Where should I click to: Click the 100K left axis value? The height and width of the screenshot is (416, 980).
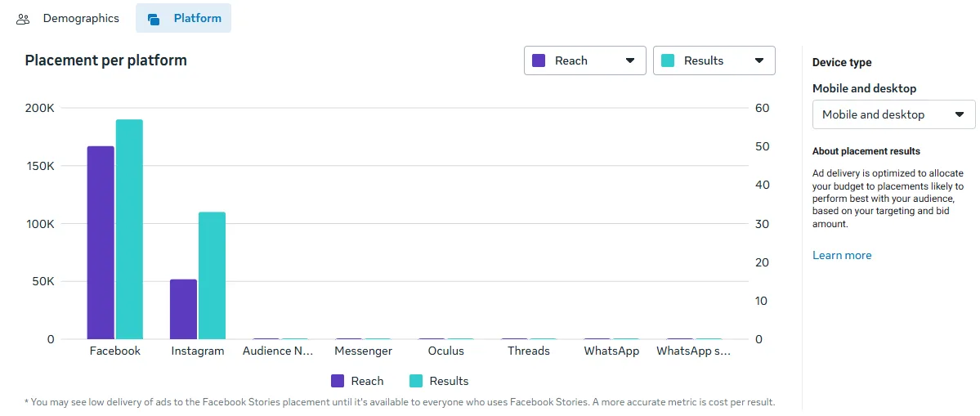point(40,224)
